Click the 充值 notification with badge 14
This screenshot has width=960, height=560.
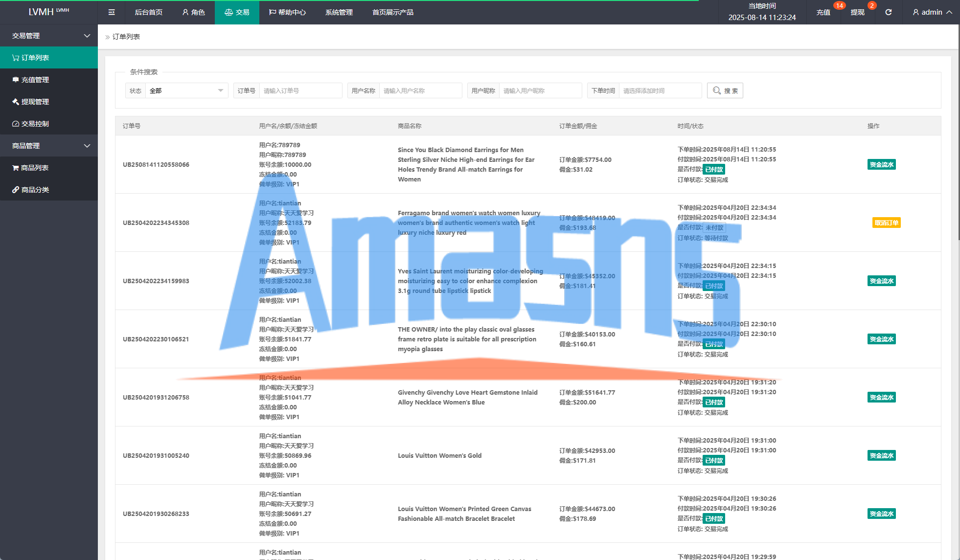click(823, 12)
